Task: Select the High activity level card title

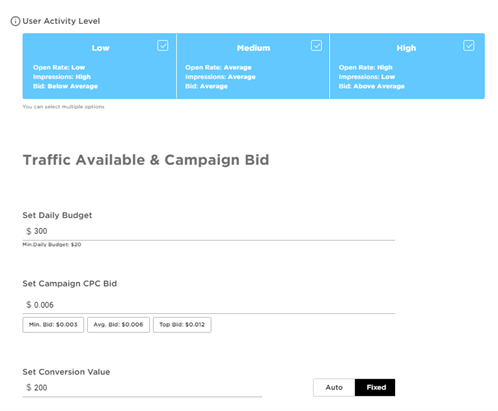Action: click(406, 48)
